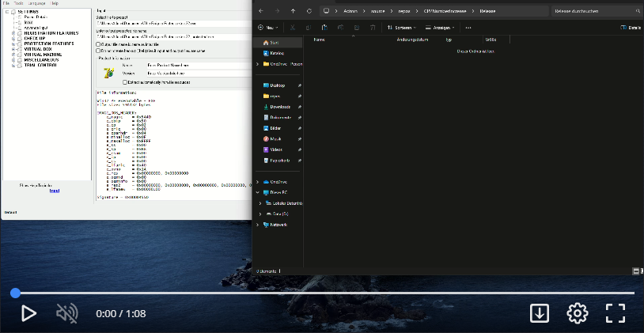The width and height of the screenshot is (644, 333).
Task: Open the See more (…) menu in Explorer
Action: tap(468, 28)
